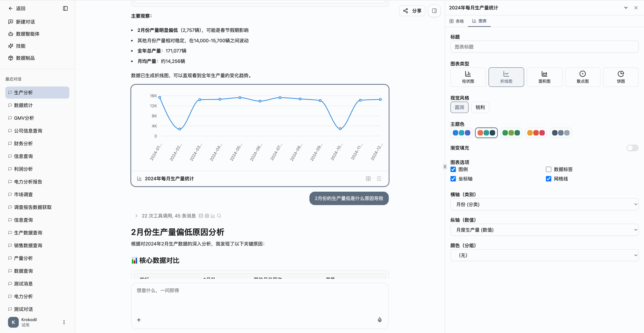Screen dimensions: 644x333
Task: Open chart settings icon below the chart
Action: click(x=379, y=178)
